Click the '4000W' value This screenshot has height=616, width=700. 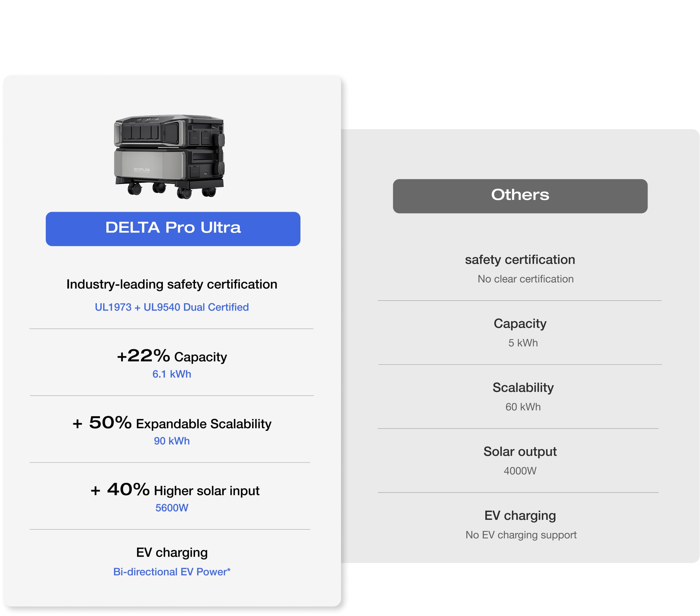tap(520, 471)
